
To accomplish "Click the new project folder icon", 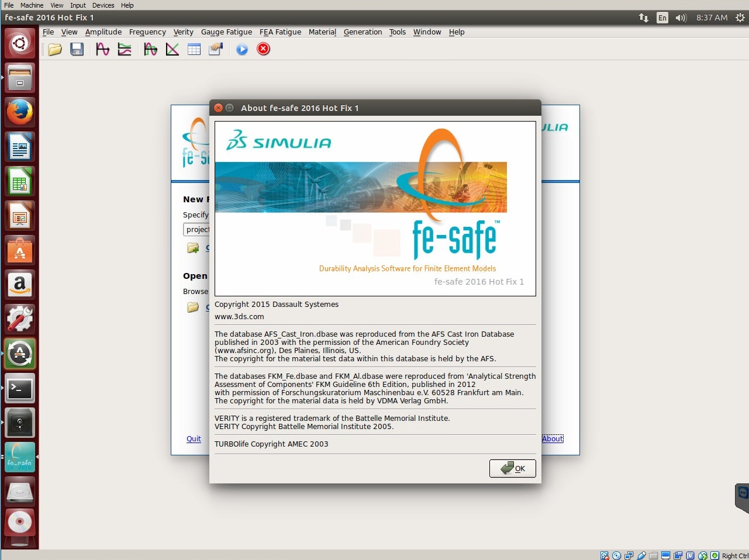I will pos(193,248).
